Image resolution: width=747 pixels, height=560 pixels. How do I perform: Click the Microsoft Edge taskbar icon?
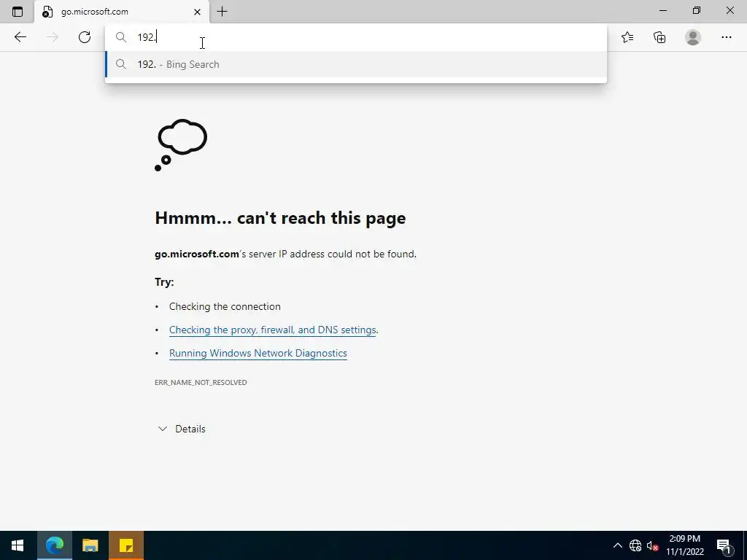(x=54, y=545)
